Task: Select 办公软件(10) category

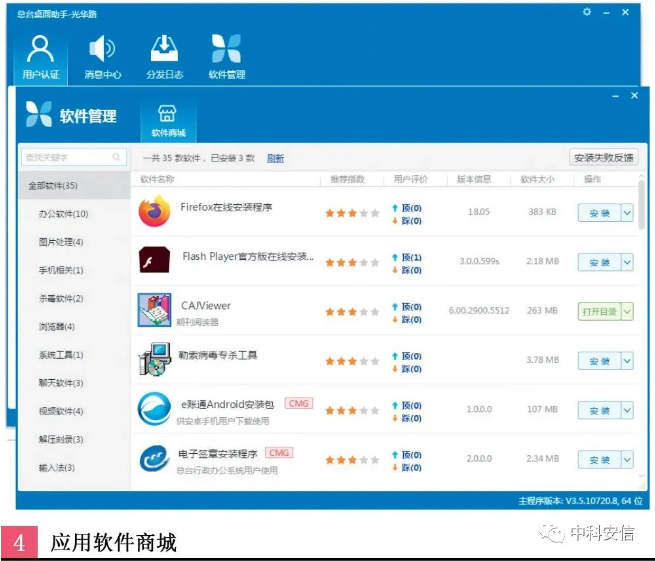Action: 63,214
